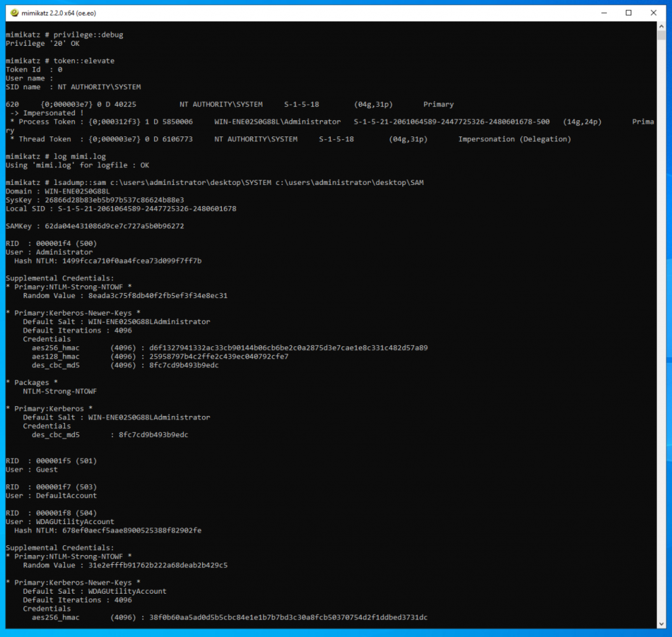The height and width of the screenshot is (637, 672).
Task: Click the WDAGUtilityAccount NTLM hash 678ef0aecf5aae8900525388f82902fe
Action: pos(132,531)
